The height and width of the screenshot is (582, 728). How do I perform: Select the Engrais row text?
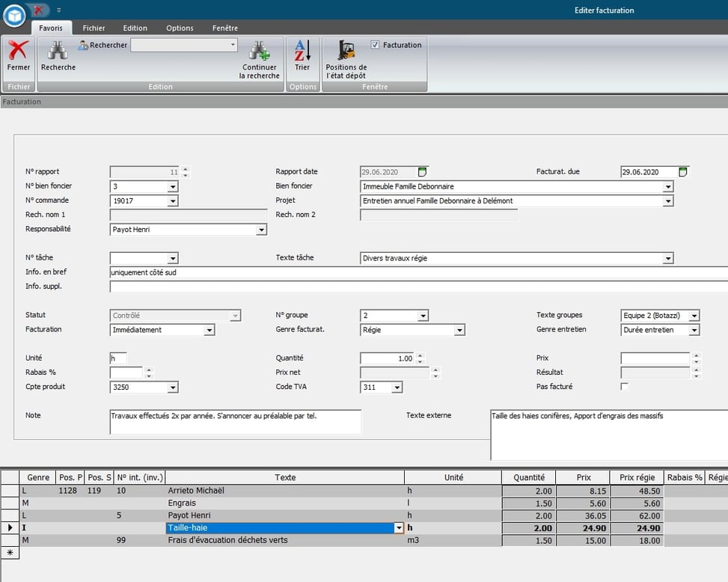tap(182, 503)
